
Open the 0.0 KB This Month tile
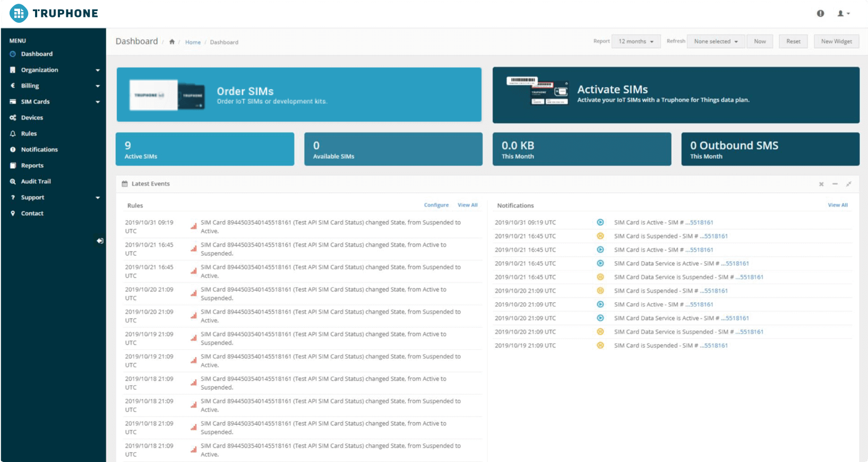(x=582, y=149)
